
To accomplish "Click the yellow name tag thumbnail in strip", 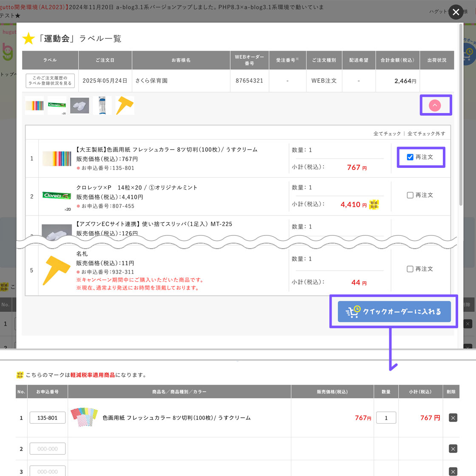I will (x=125, y=105).
